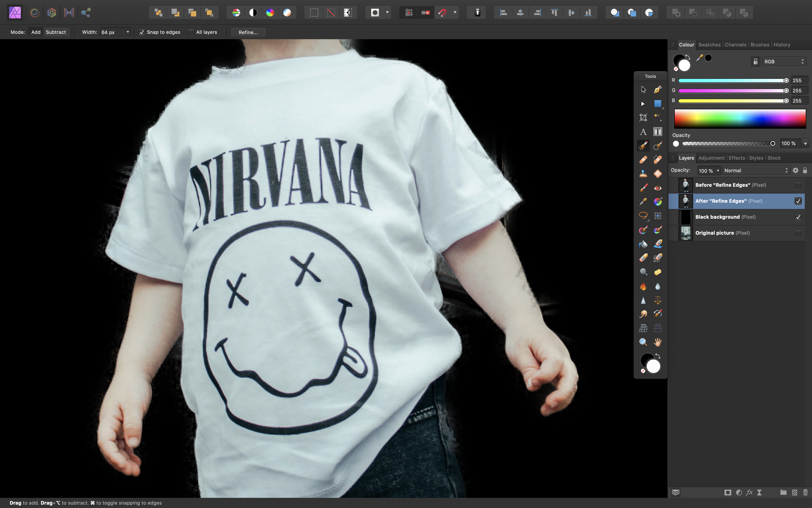
Task: Select the Crop tool
Action: (x=643, y=118)
